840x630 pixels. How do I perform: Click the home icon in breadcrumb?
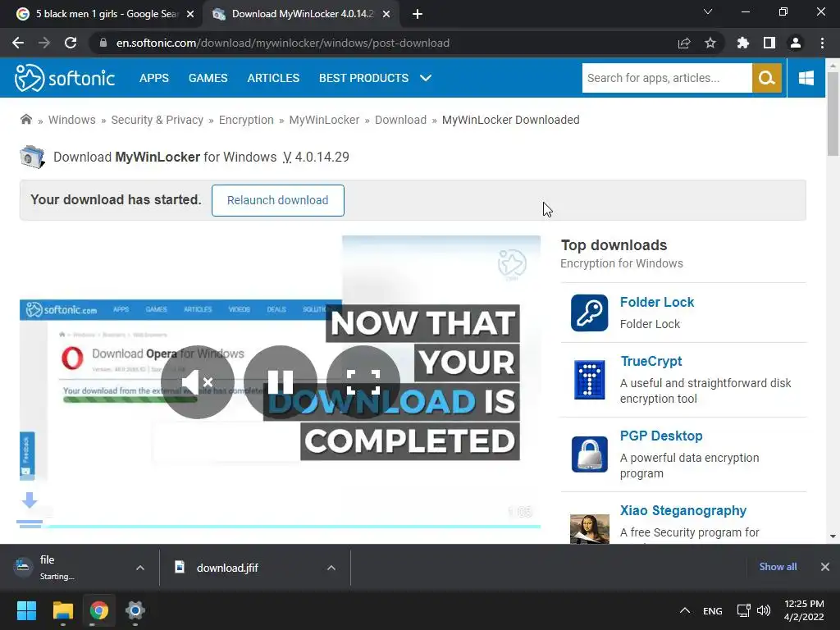click(25, 119)
